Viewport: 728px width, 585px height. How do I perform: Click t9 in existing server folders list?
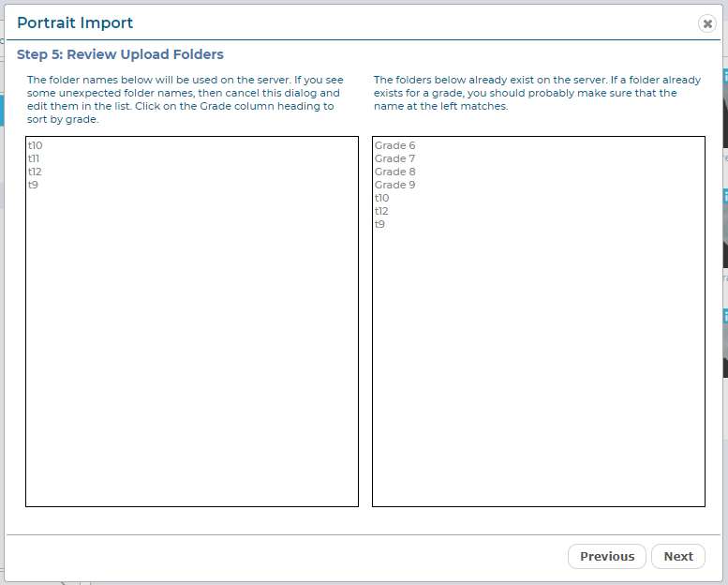click(379, 224)
